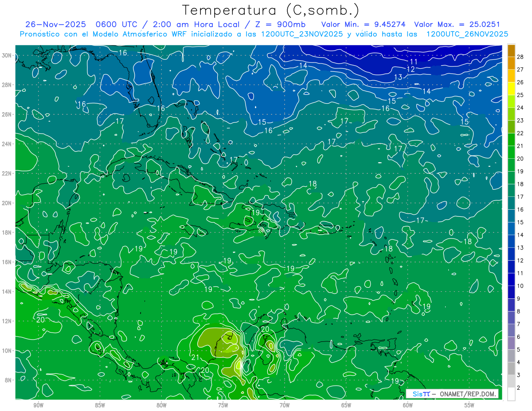Click the dark orange swatch above 28

pyautogui.click(x=511, y=51)
